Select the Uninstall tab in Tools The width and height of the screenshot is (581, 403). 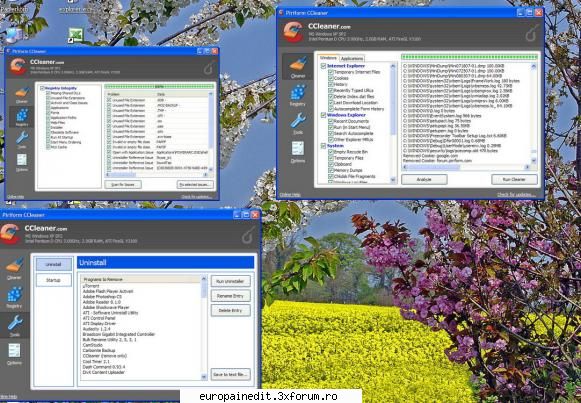54,264
